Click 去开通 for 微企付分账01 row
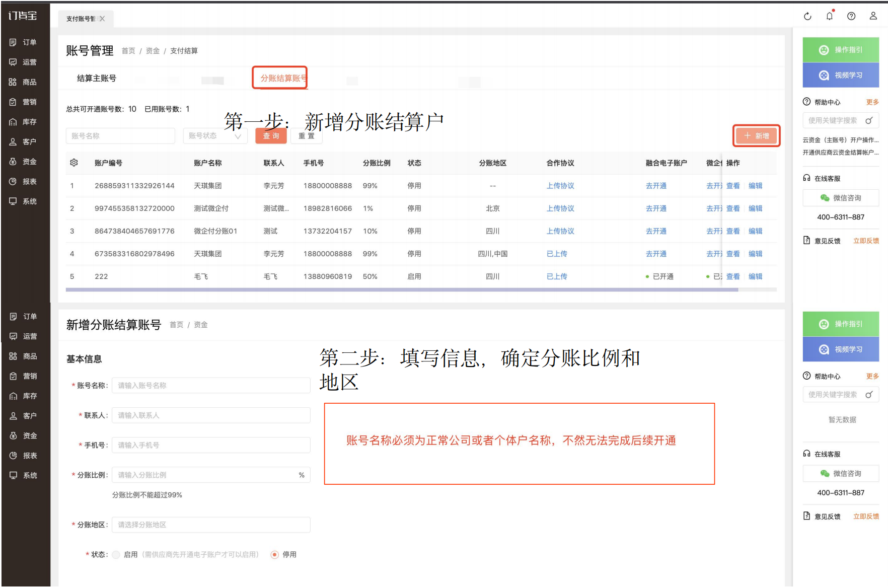888x588 pixels. tap(656, 231)
